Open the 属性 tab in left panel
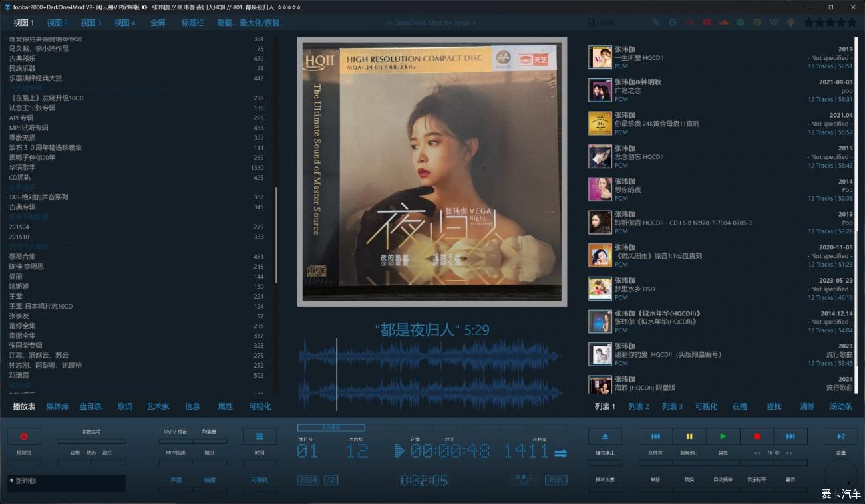The width and height of the screenshot is (865, 504). point(226,406)
